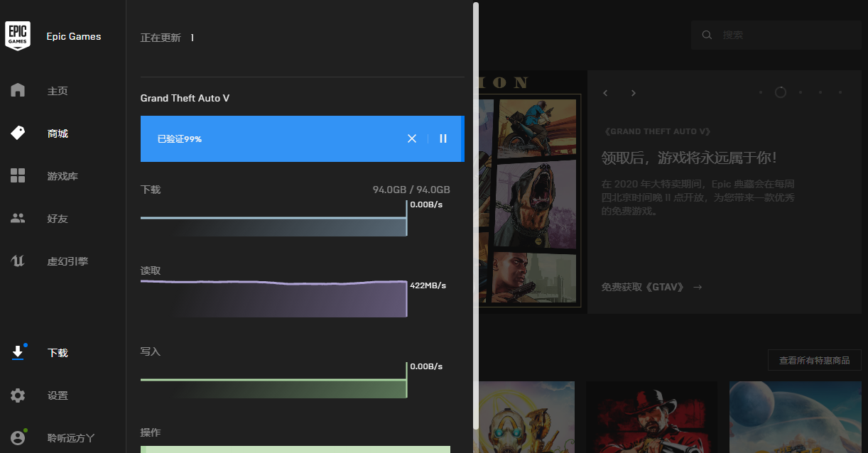Click the 正在更新 heading
This screenshot has width=868, height=453.
(161, 38)
